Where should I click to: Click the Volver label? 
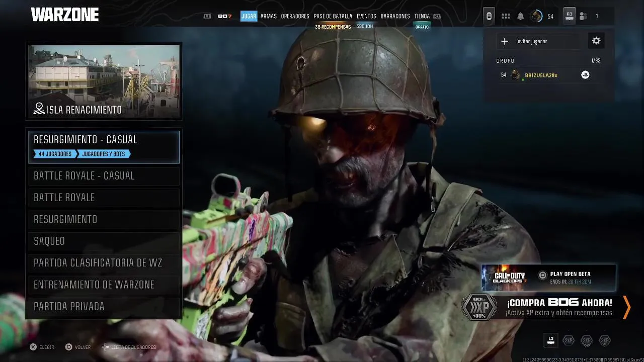(83, 347)
